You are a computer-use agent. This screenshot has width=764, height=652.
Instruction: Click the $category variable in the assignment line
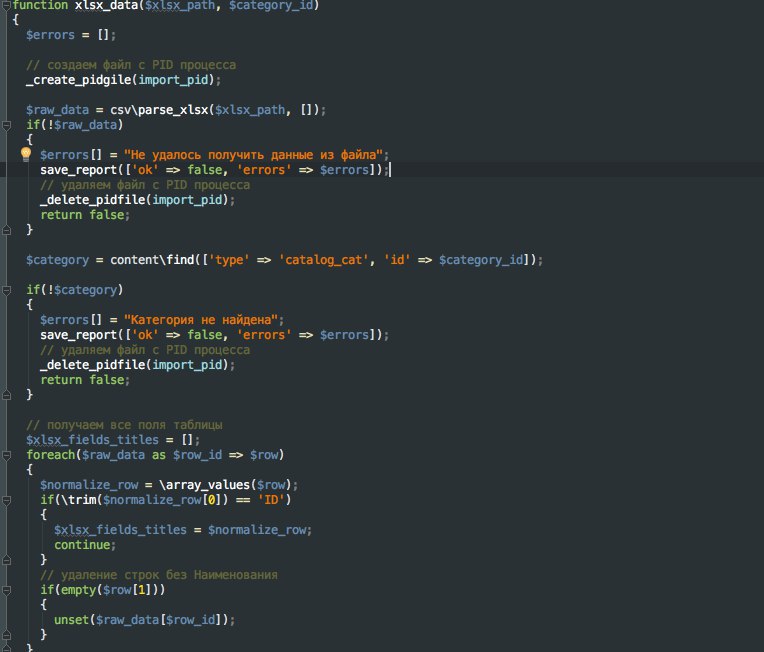coord(57,260)
